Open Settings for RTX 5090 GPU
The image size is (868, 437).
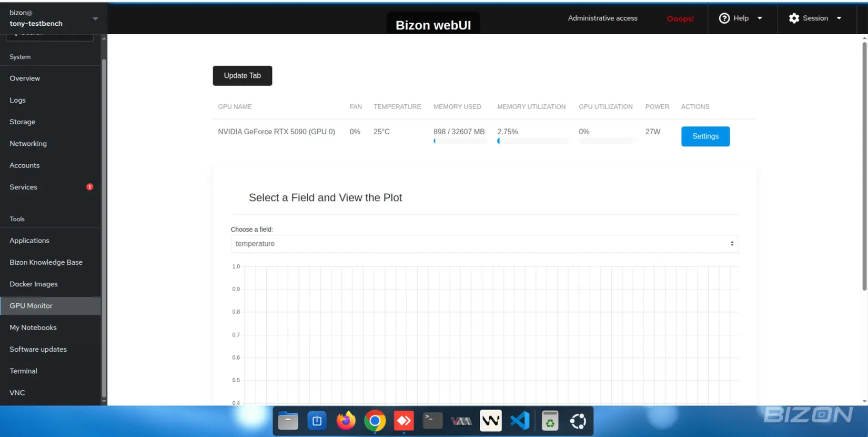705,136
